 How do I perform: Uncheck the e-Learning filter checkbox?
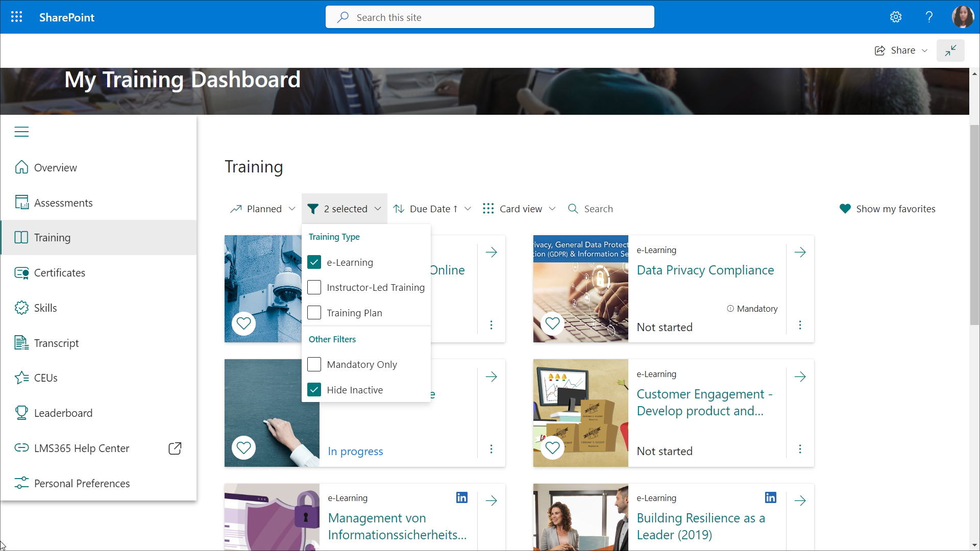coord(314,262)
